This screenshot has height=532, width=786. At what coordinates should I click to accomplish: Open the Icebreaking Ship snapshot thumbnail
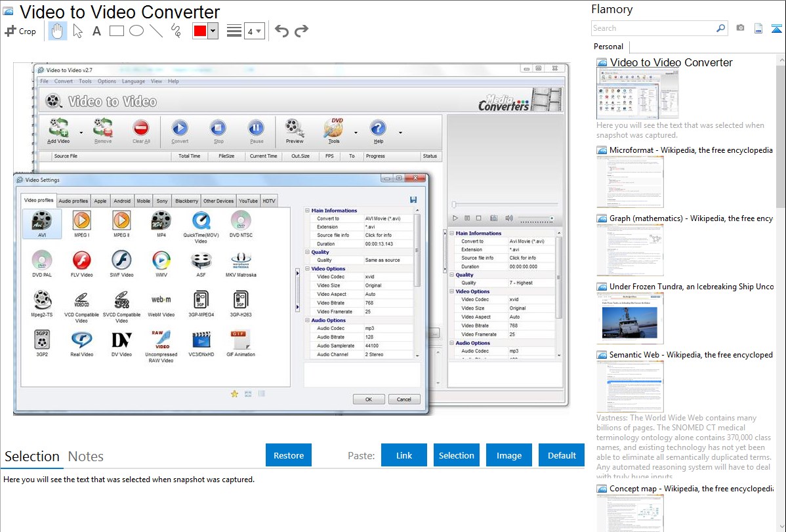630,318
